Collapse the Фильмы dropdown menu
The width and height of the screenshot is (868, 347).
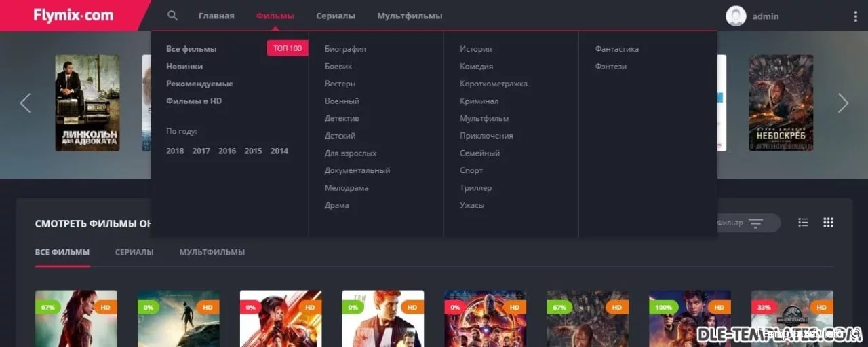point(275,16)
